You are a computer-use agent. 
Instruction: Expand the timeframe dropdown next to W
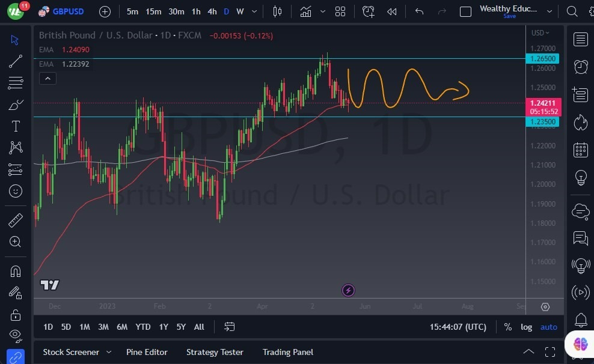click(x=253, y=11)
